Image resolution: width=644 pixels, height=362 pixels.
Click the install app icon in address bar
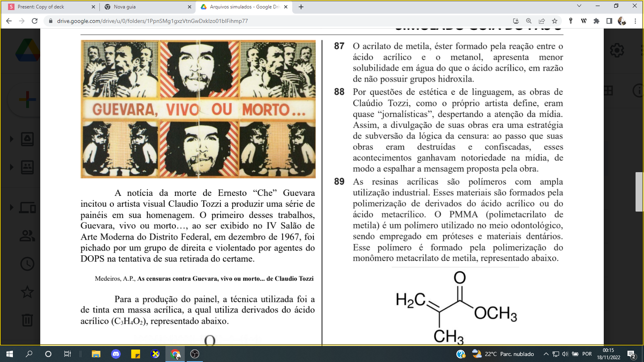tap(516, 21)
